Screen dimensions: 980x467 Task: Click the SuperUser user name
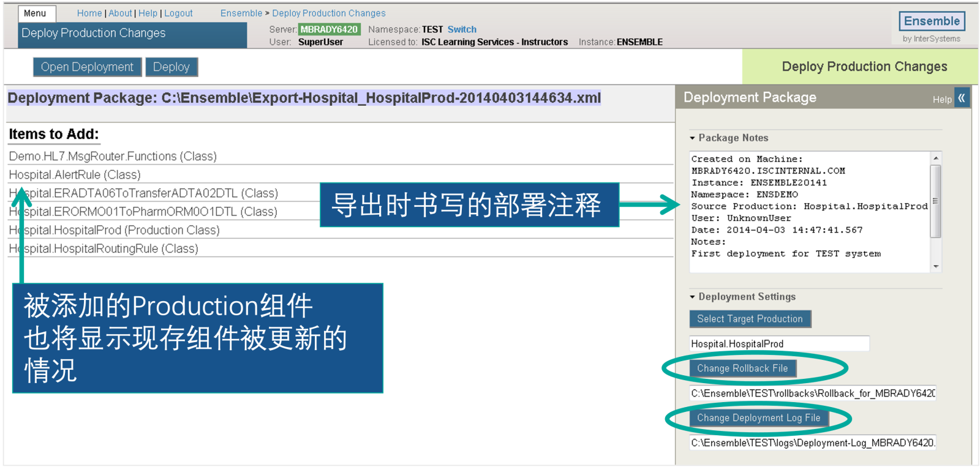[x=320, y=42]
